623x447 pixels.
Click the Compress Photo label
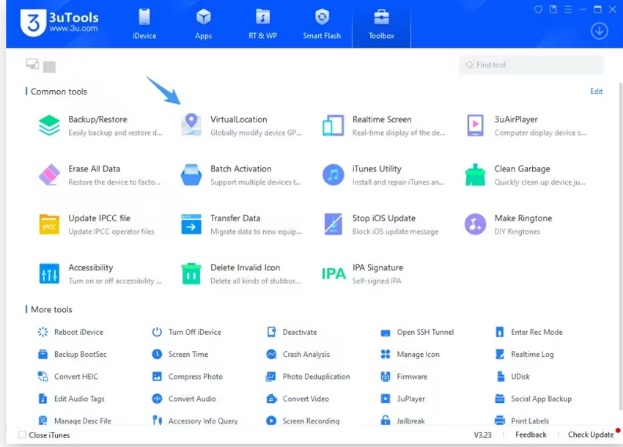[195, 376]
